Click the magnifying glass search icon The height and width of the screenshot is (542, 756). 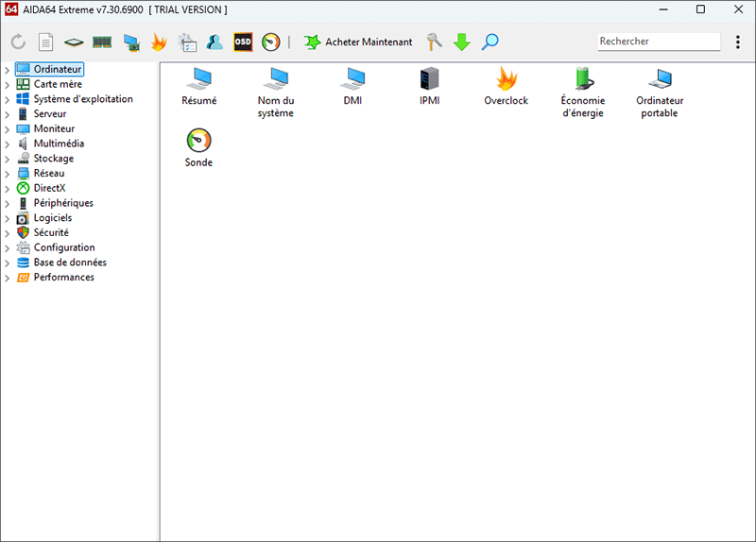coord(490,42)
